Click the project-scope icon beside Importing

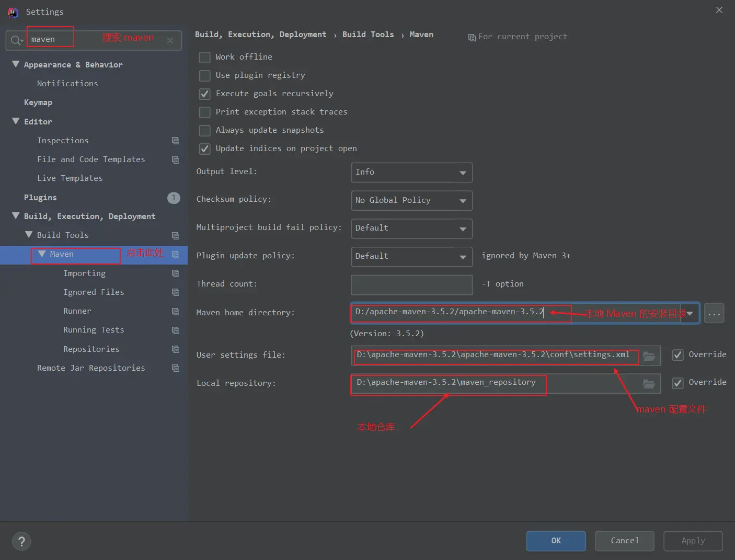pyautogui.click(x=175, y=273)
